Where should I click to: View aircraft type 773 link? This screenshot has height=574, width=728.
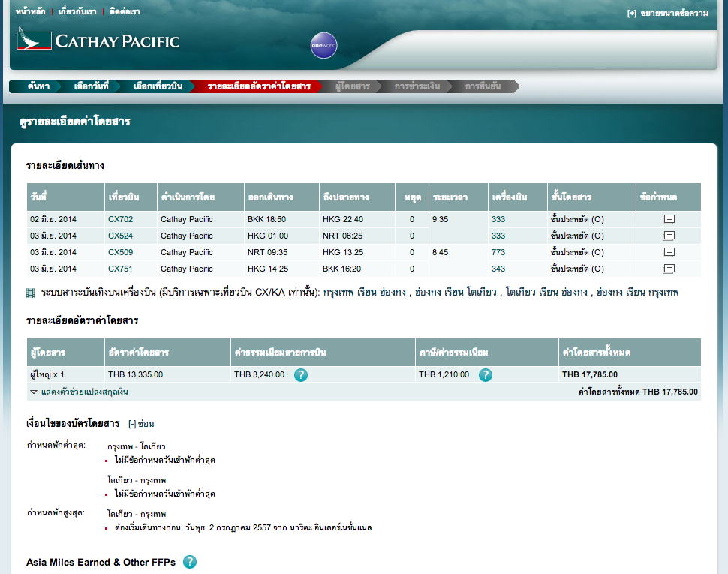[x=498, y=252]
